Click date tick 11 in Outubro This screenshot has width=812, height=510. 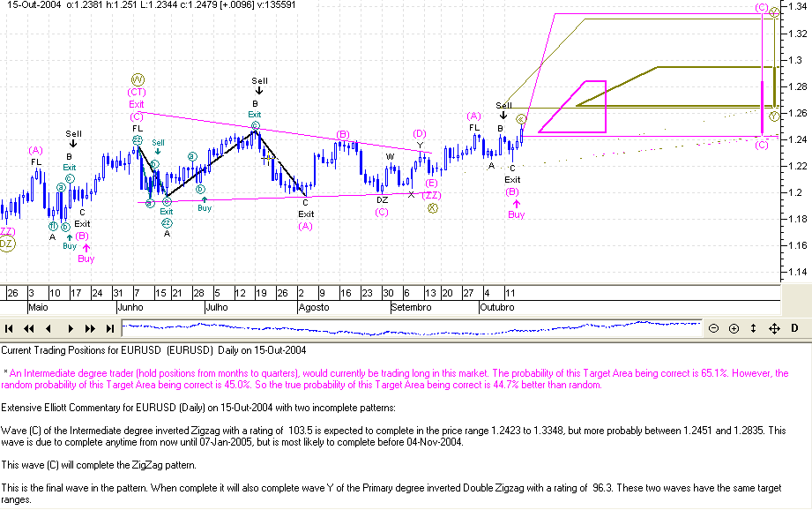point(510,293)
